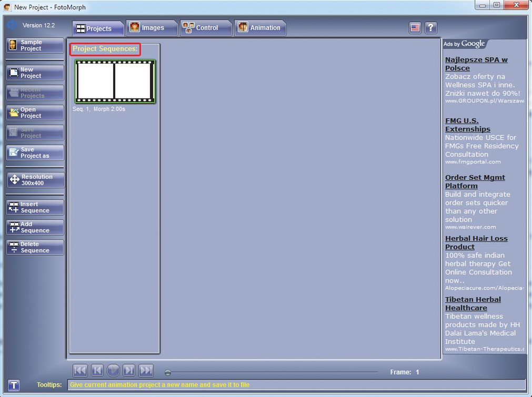Create a New Project
This screenshot has width=532, height=397.
[35, 73]
